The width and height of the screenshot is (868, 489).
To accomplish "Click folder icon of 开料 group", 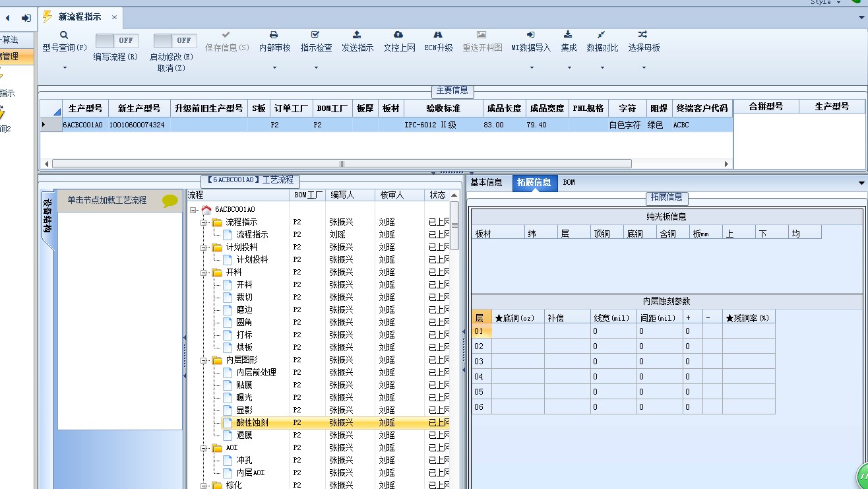I will 217,273.
